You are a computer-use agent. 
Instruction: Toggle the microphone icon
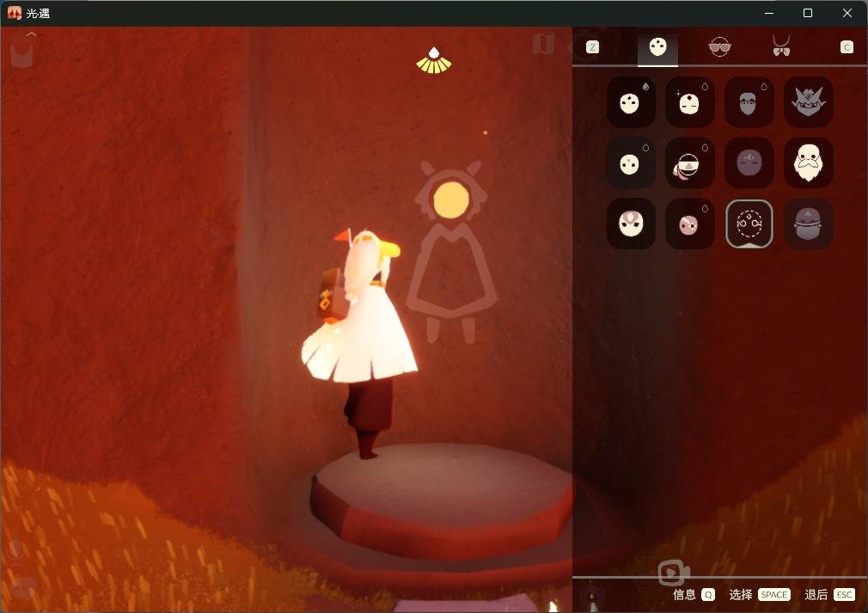click(x=15, y=552)
